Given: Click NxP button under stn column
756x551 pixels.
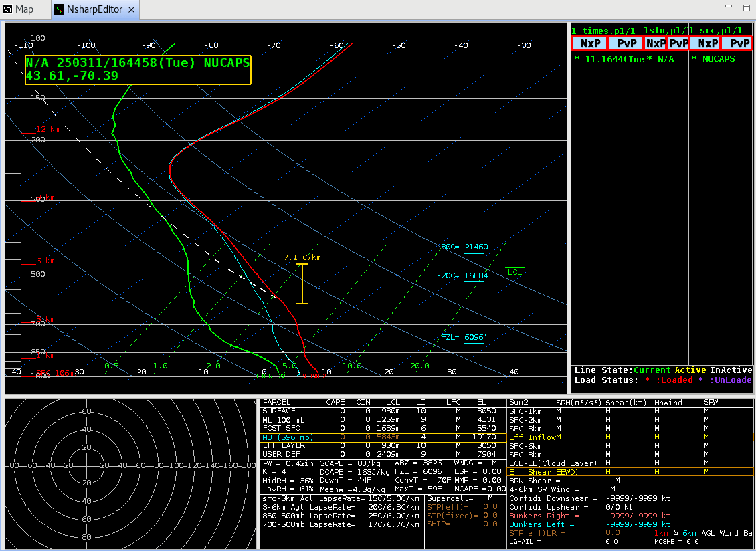Looking at the screenshot, I should [x=656, y=43].
